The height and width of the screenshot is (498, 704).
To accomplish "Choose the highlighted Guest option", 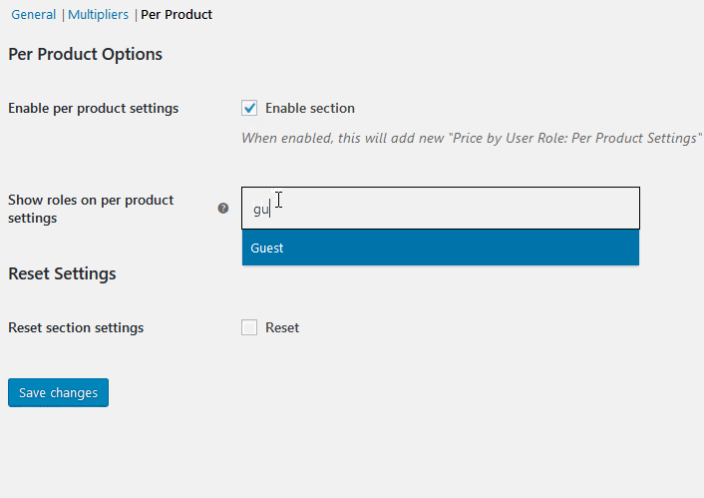I will coord(440,248).
